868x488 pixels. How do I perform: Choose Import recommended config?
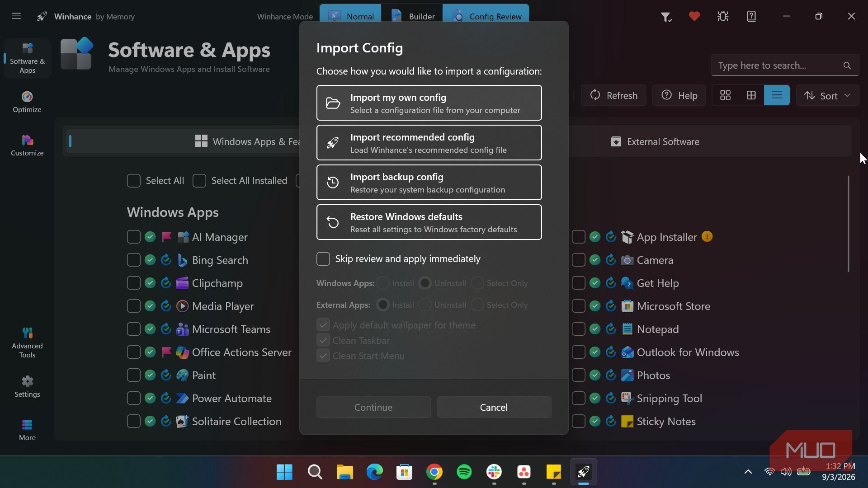(x=429, y=143)
